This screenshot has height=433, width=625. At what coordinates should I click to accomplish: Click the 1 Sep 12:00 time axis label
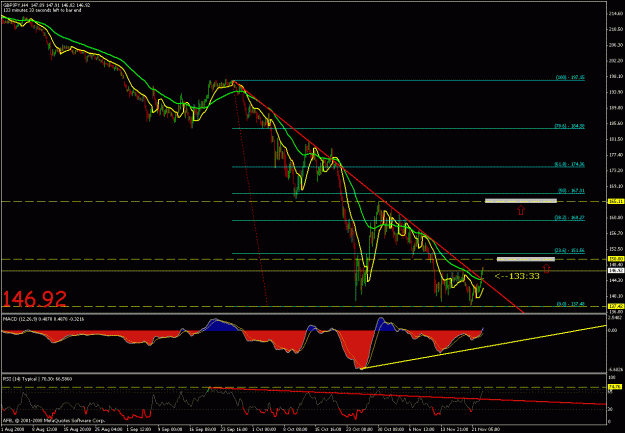tap(140, 429)
